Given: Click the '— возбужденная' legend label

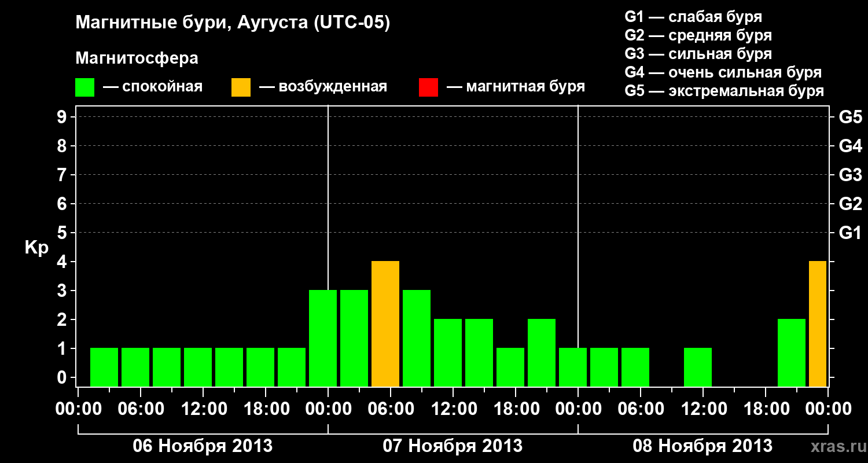Looking at the screenshot, I should click(323, 87).
